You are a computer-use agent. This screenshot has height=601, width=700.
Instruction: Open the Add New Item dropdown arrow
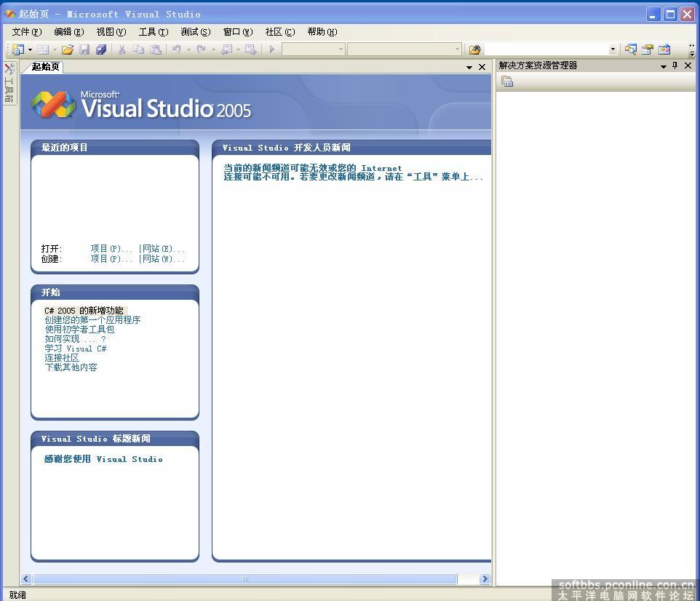pos(55,49)
